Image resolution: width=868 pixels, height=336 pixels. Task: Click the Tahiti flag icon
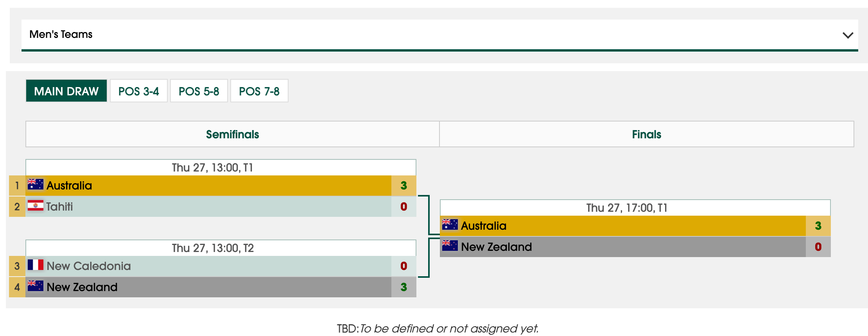coord(36,206)
